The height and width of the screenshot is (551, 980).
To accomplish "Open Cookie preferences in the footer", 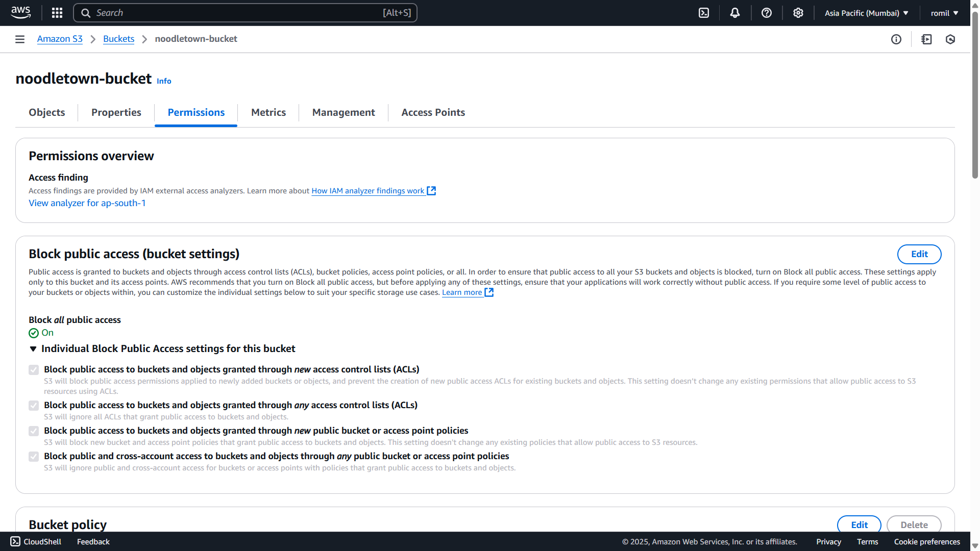I will pos(927,542).
